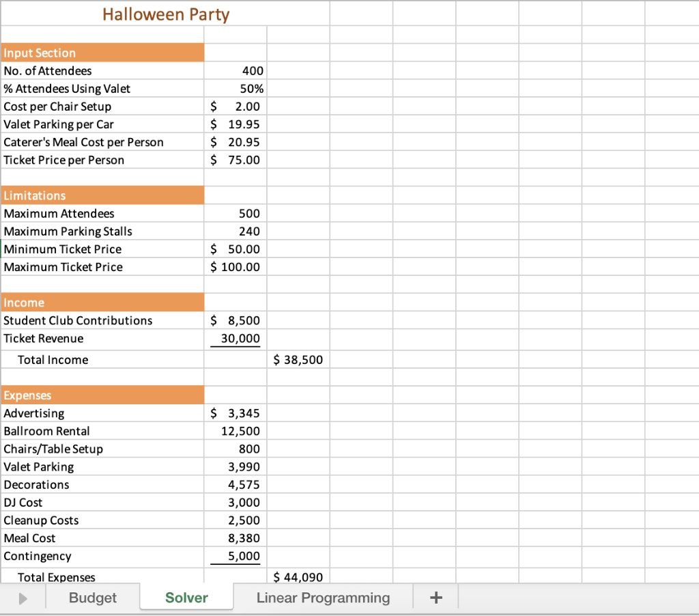Click the Limitations header cell
Image resolution: width=699 pixels, height=616 pixels.
coord(102,195)
